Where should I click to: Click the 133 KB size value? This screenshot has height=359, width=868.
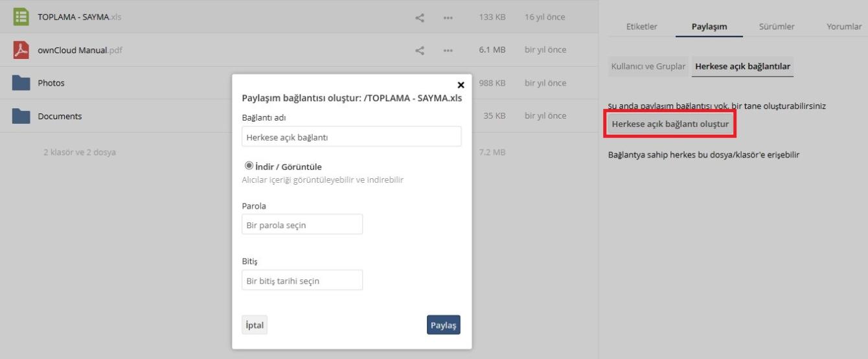pyautogui.click(x=492, y=17)
